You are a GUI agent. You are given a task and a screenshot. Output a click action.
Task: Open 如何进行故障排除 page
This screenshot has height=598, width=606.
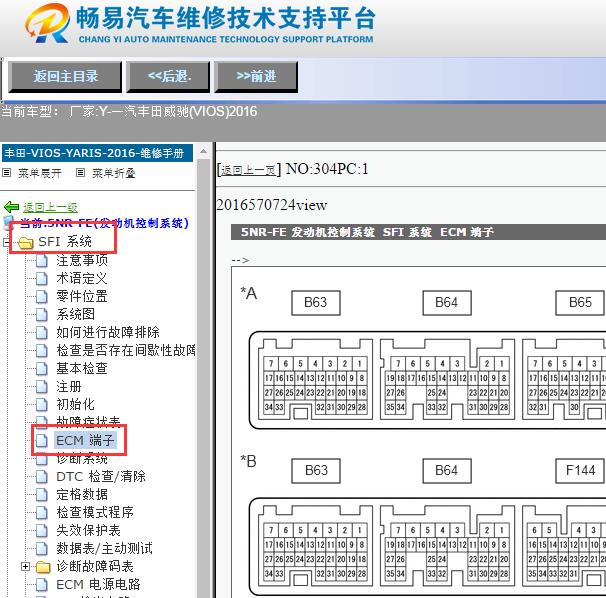[x=108, y=332]
